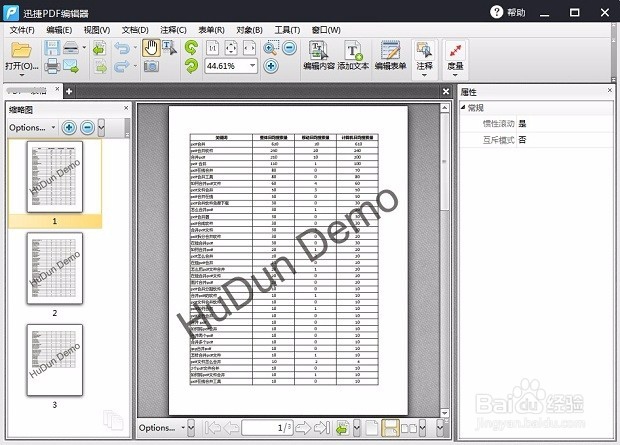
Task: Toggle single page layout view
Action: 372,428
